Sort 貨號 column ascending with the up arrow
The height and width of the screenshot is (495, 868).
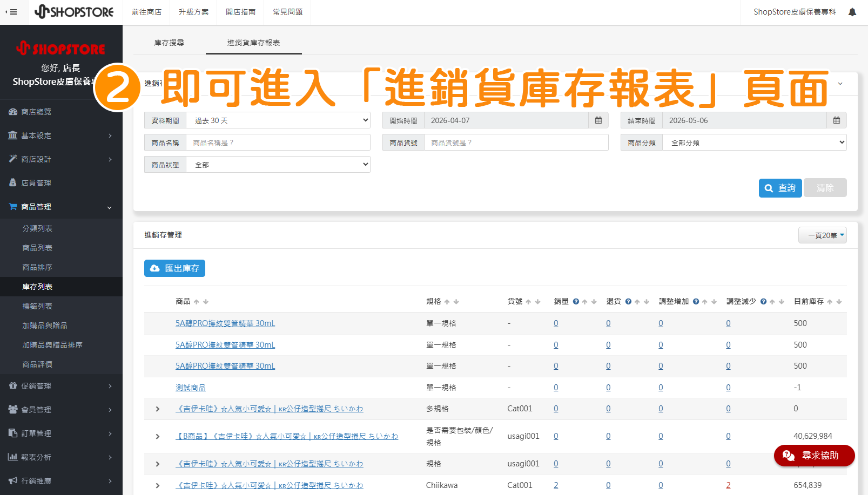coord(528,302)
